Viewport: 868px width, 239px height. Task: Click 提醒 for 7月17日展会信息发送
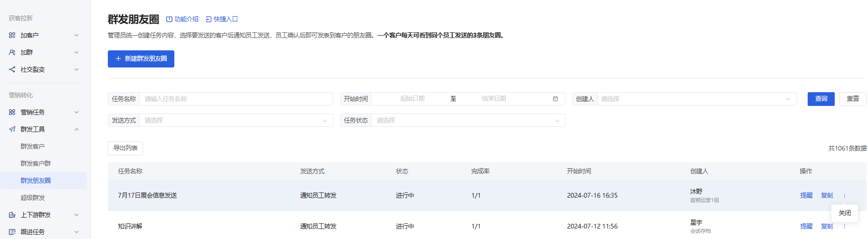pyautogui.click(x=806, y=196)
